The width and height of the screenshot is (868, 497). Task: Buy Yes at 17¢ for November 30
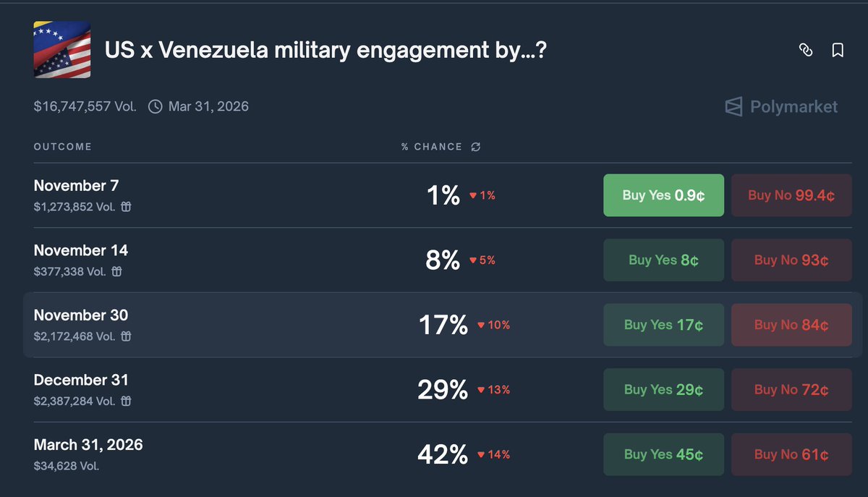click(664, 325)
